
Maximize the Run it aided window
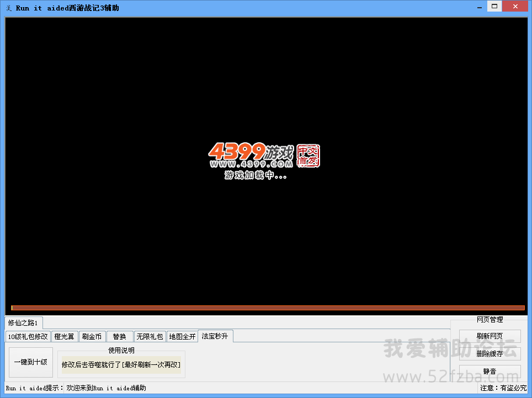tap(494, 7)
